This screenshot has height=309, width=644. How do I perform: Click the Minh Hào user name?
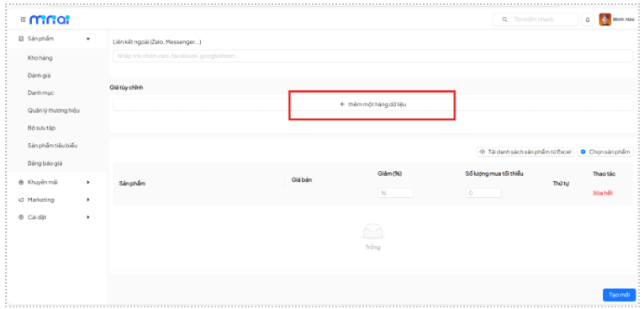coord(624,19)
